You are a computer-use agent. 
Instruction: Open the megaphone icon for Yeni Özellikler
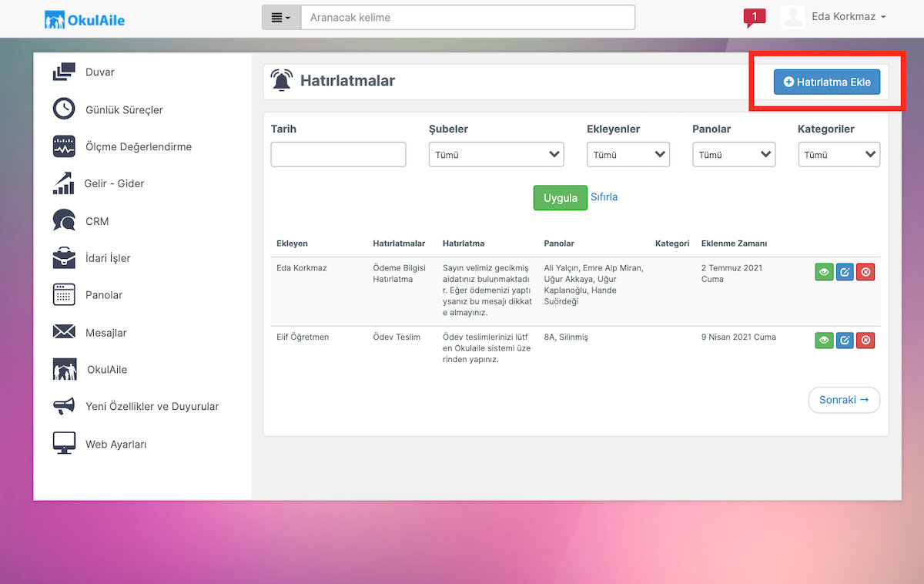pyautogui.click(x=64, y=406)
